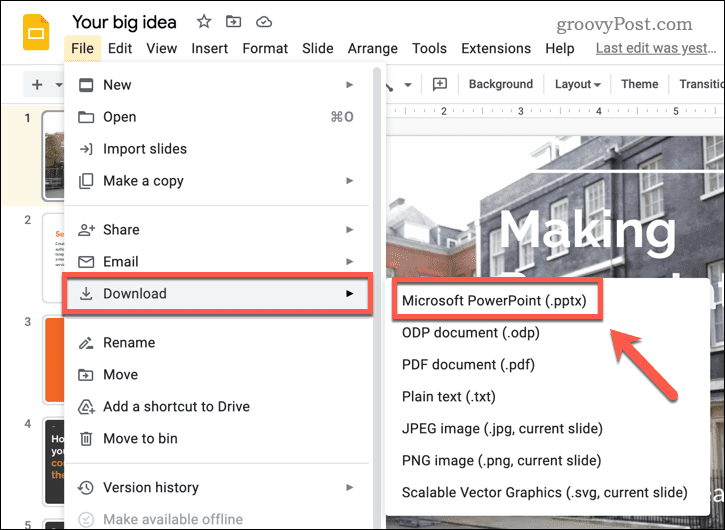Open the Format menu

coord(265,48)
